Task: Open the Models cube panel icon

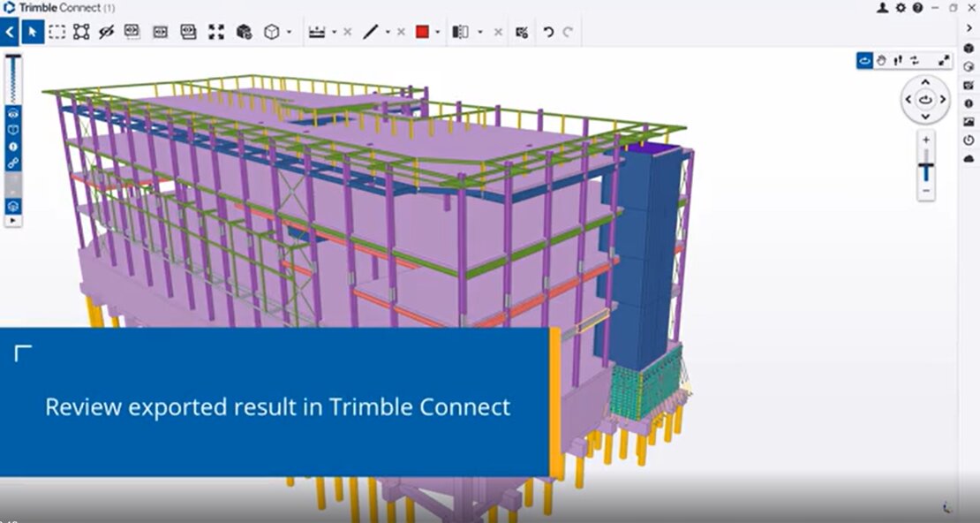Action: tap(969, 49)
